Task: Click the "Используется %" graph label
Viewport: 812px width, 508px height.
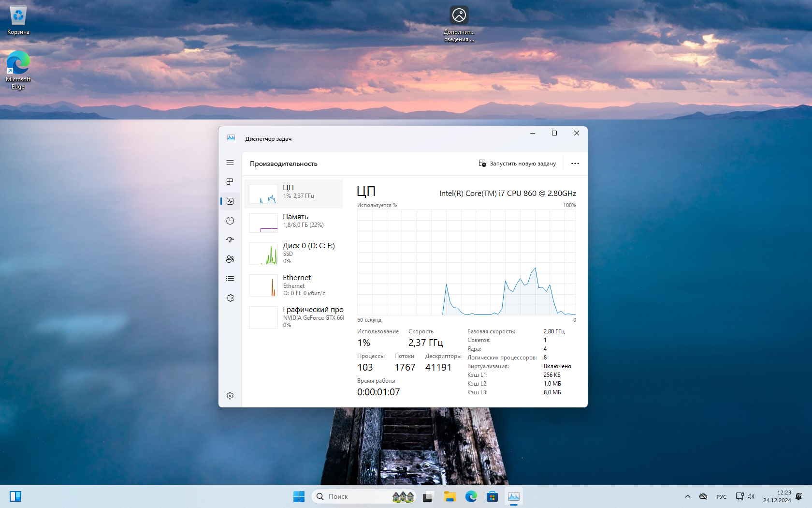Action: coord(377,205)
